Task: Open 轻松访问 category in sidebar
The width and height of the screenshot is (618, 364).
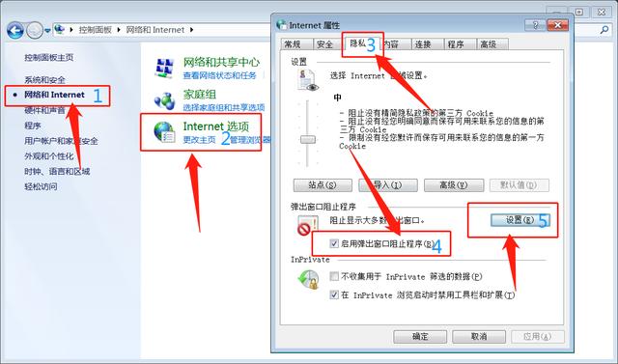Action: click(x=41, y=186)
